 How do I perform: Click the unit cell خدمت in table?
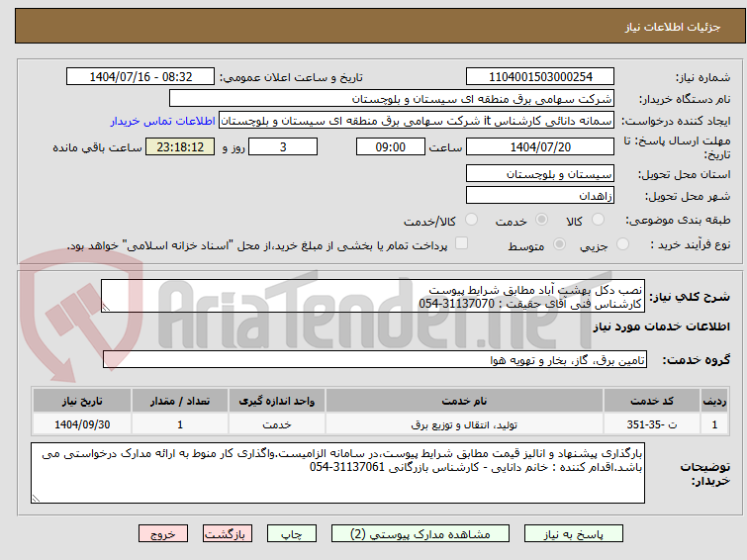tap(277, 424)
